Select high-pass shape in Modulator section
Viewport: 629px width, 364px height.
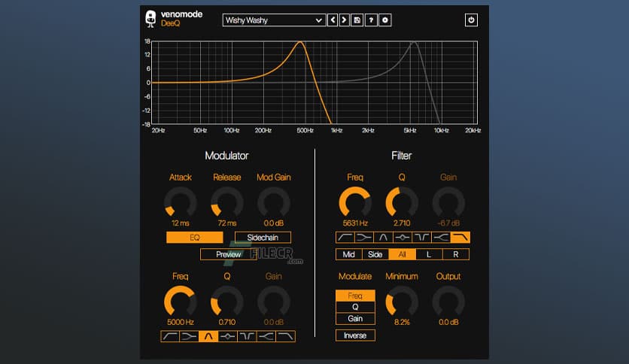pyautogui.click(x=170, y=336)
